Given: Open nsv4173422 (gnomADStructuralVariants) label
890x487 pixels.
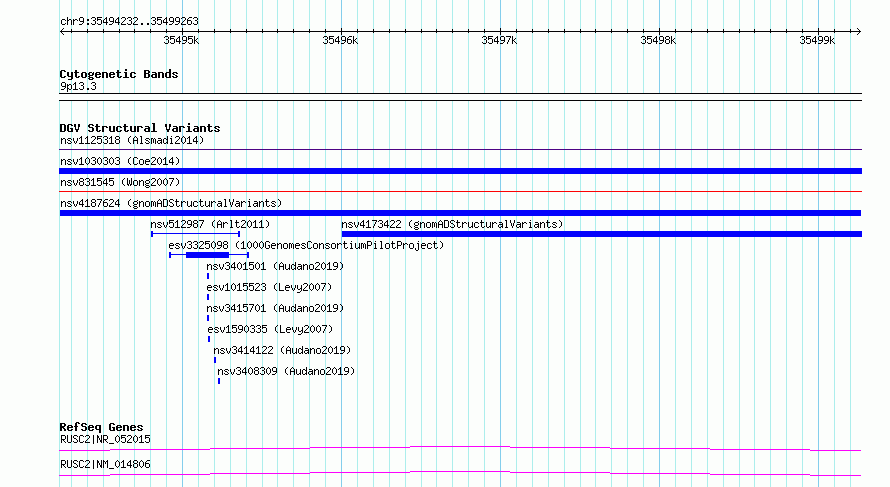Looking at the screenshot, I should pos(452,224).
